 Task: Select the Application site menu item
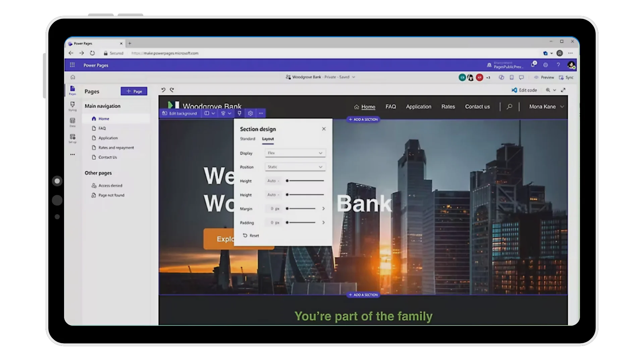419,107
